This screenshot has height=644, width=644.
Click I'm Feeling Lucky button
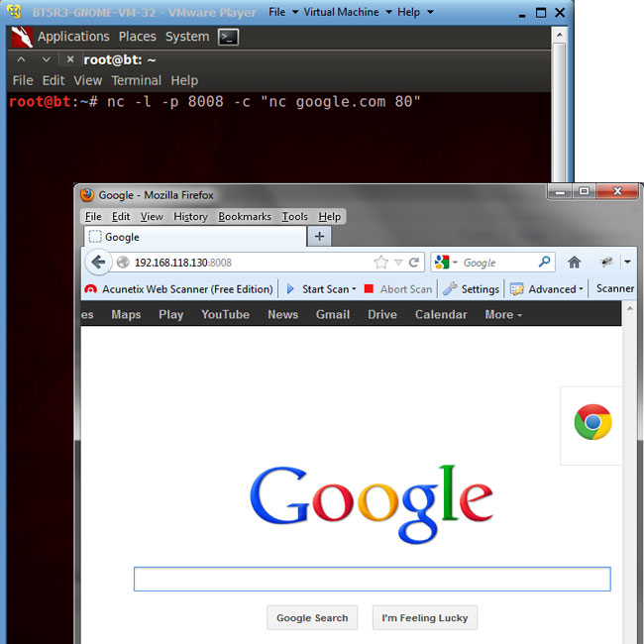(x=424, y=617)
